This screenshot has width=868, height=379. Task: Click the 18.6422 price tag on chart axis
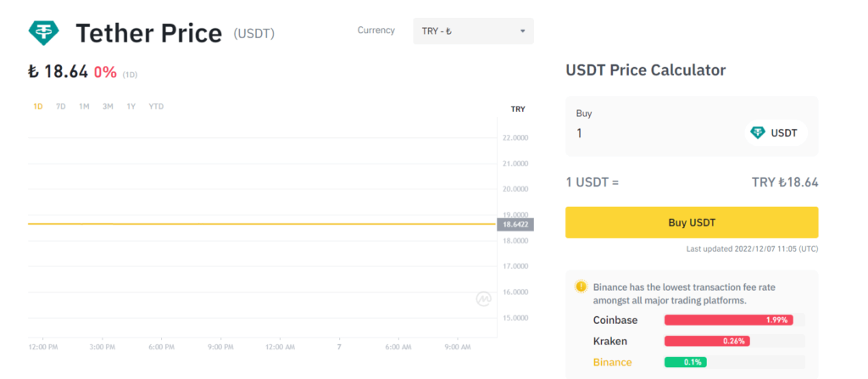(515, 225)
